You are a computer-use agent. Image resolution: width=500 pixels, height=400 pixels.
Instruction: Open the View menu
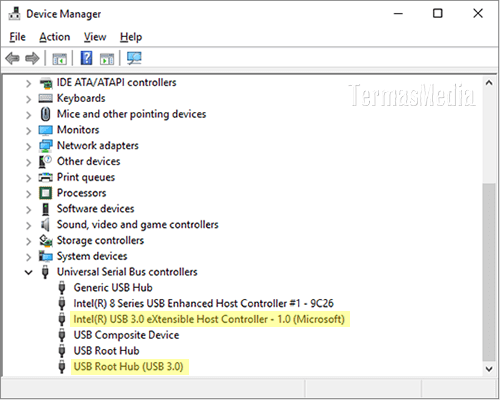tap(95, 37)
